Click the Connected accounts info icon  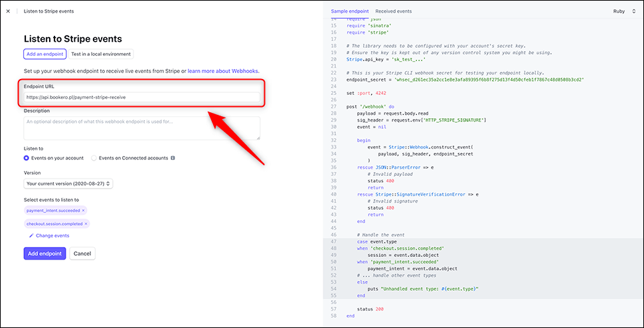pyautogui.click(x=173, y=158)
